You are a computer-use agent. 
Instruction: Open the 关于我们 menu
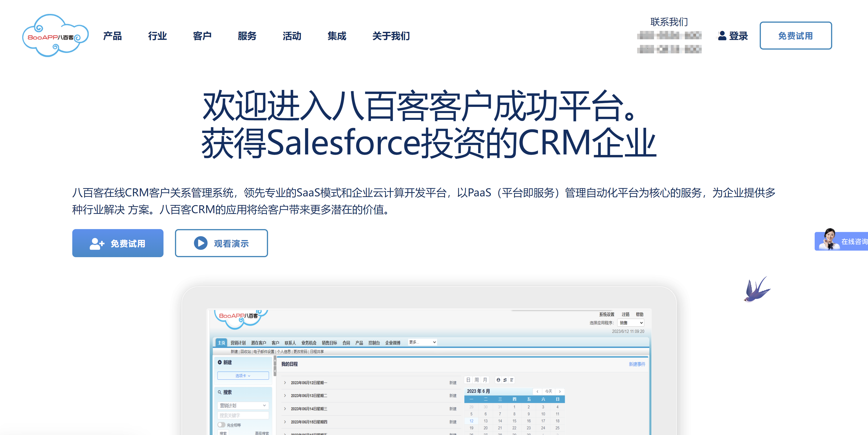coord(391,36)
